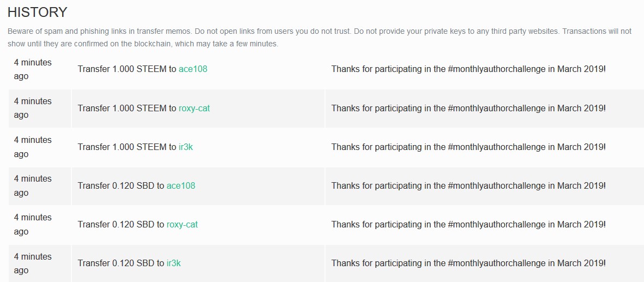Screen dimensions: 644x282
Task: Select memo of SBD transfer to ace108
Action: 468,185
